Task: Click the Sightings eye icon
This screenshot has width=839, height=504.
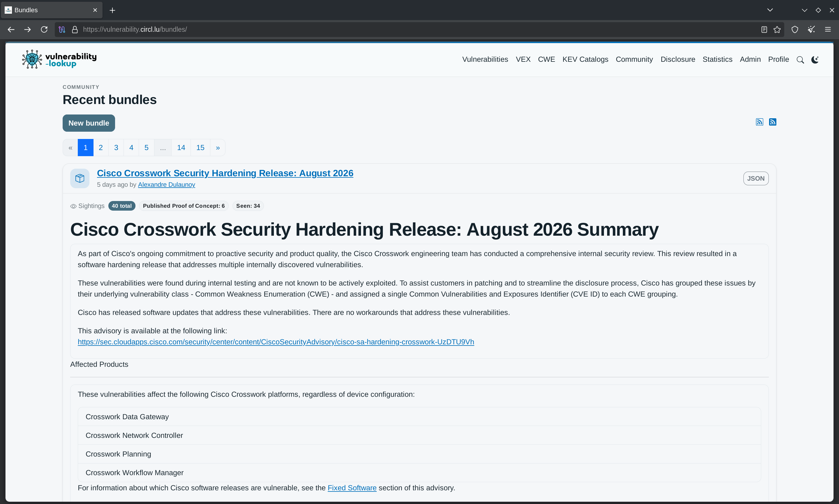Action: pos(73,206)
